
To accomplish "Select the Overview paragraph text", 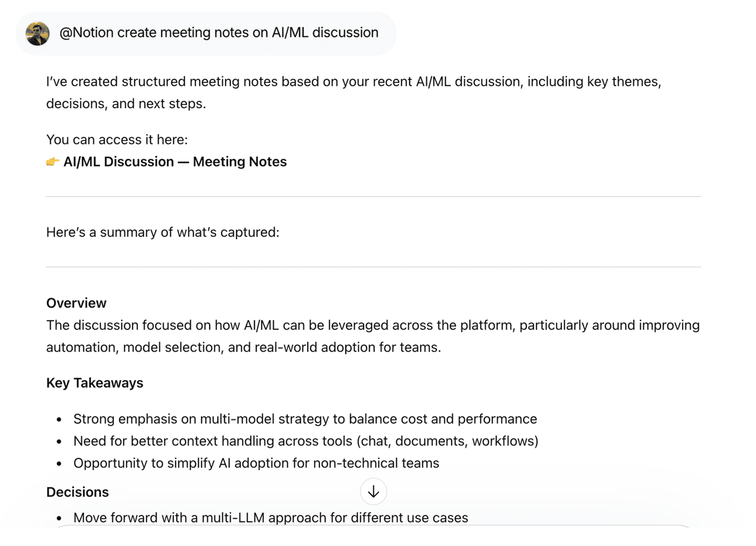I will pyautogui.click(x=373, y=336).
